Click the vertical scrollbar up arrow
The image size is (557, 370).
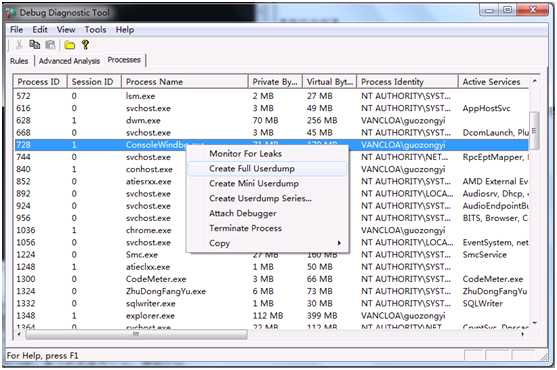[x=534, y=82]
